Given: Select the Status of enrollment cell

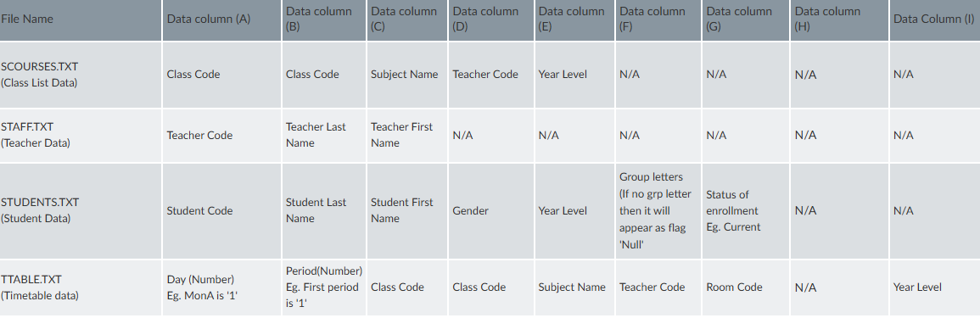Looking at the screenshot, I should point(746,210).
